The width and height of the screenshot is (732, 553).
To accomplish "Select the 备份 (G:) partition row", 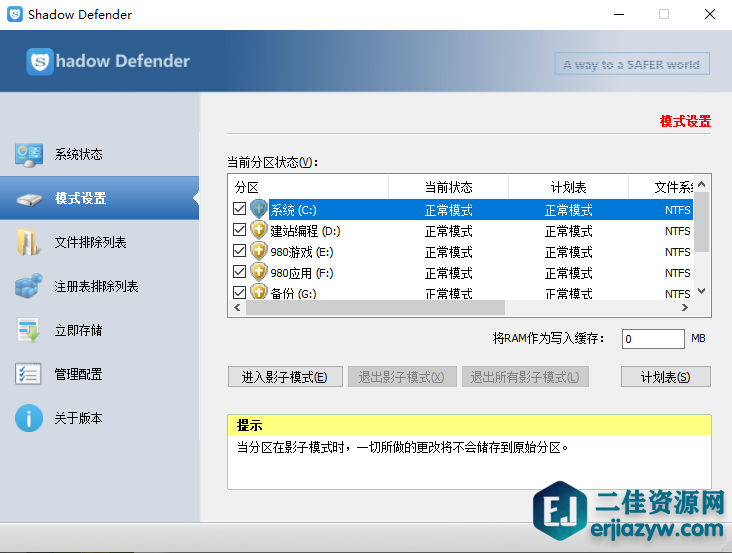I will (461, 292).
